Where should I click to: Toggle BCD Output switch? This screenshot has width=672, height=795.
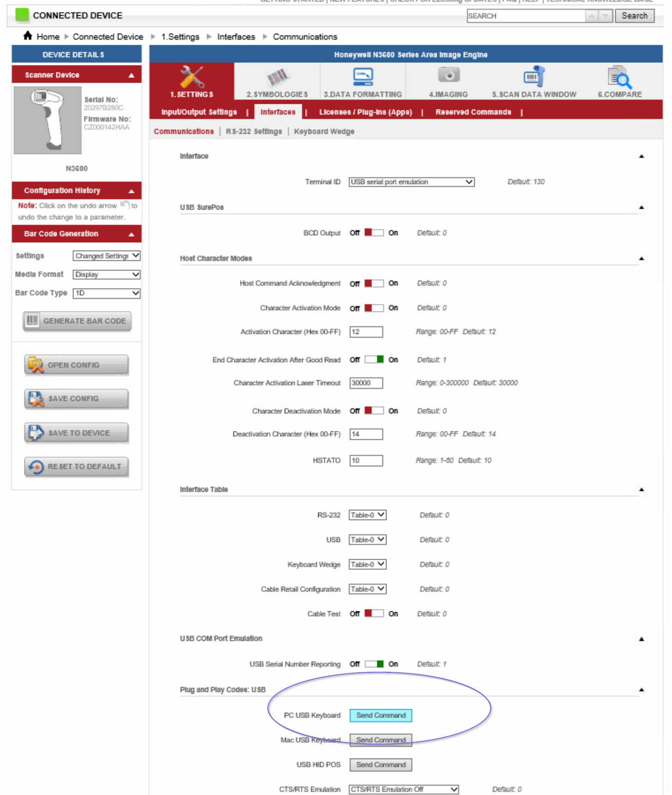(x=374, y=233)
